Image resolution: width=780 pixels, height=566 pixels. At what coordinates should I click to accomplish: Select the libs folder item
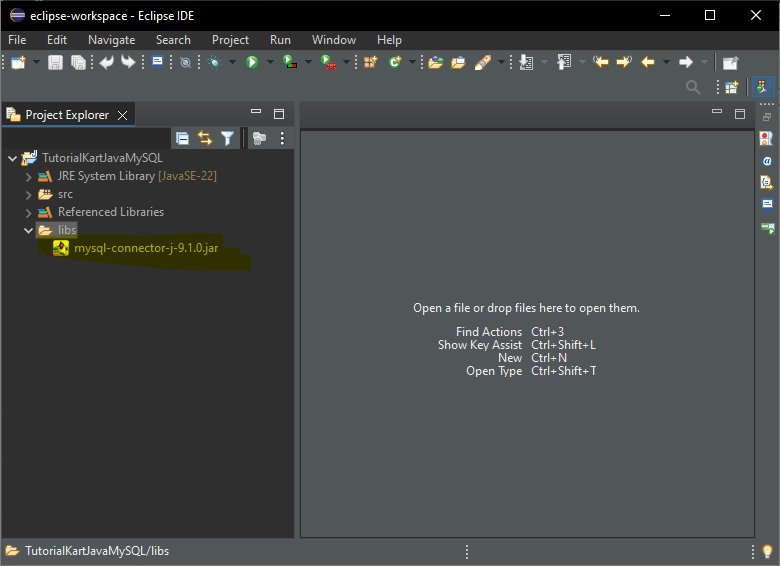coord(57,230)
